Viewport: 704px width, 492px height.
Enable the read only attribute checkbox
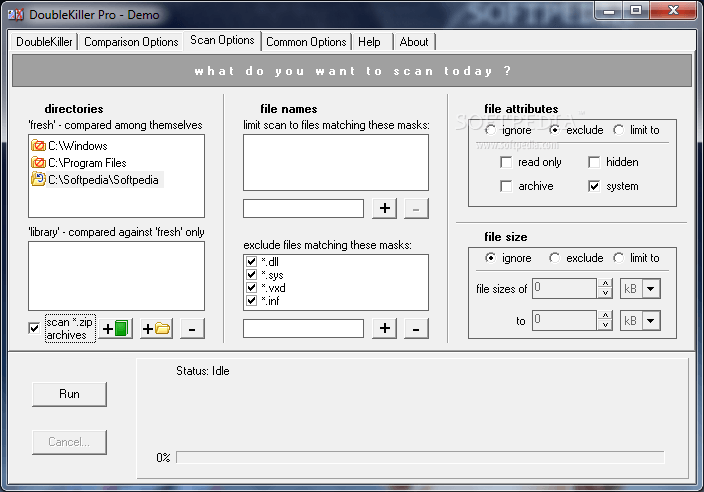pyautogui.click(x=506, y=162)
